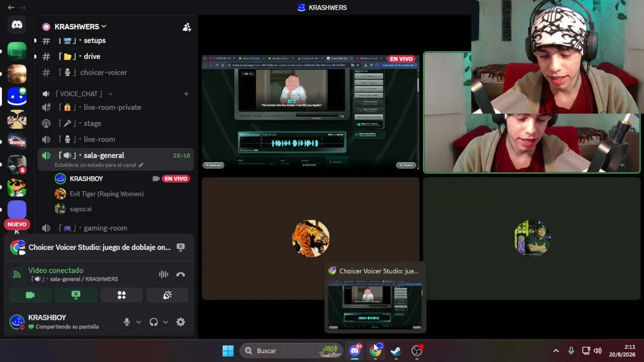
Task: Open the soundboard button
Action: (168, 295)
